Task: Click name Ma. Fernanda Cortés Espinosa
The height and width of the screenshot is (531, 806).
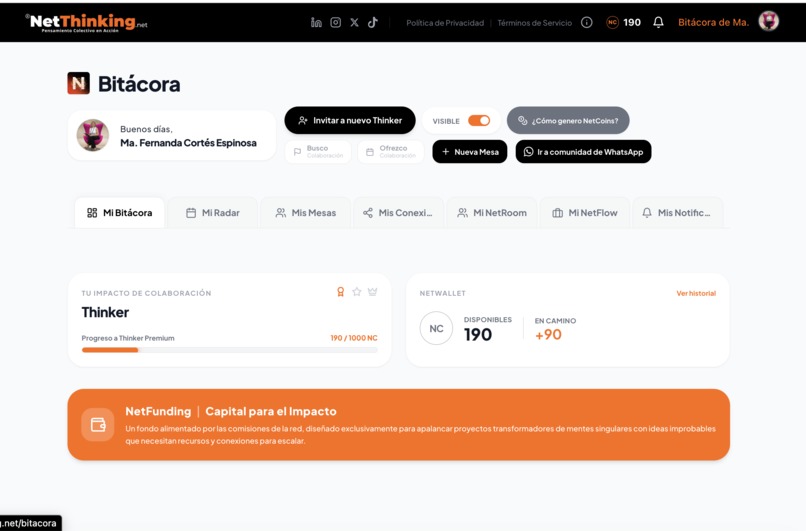Action: coord(188,143)
